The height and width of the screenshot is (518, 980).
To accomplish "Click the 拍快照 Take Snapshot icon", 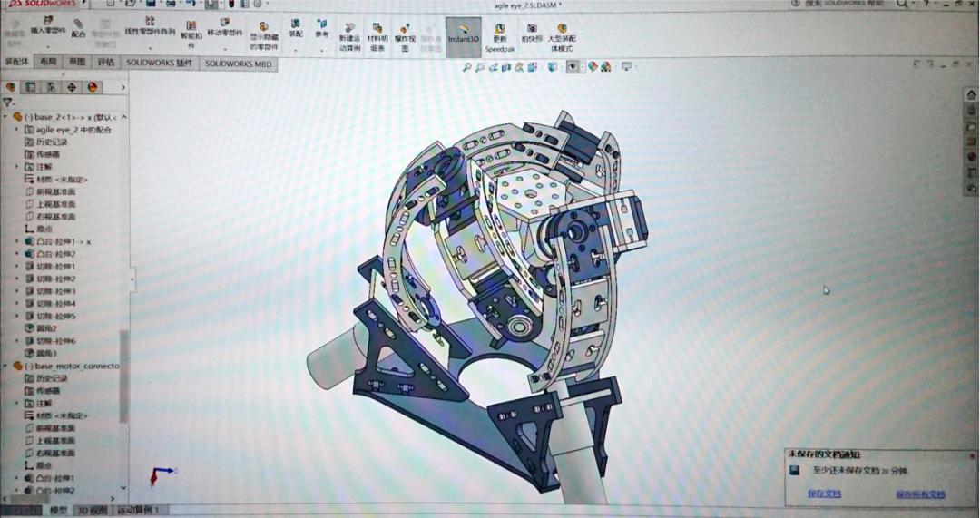I will (x=532, y=33).
